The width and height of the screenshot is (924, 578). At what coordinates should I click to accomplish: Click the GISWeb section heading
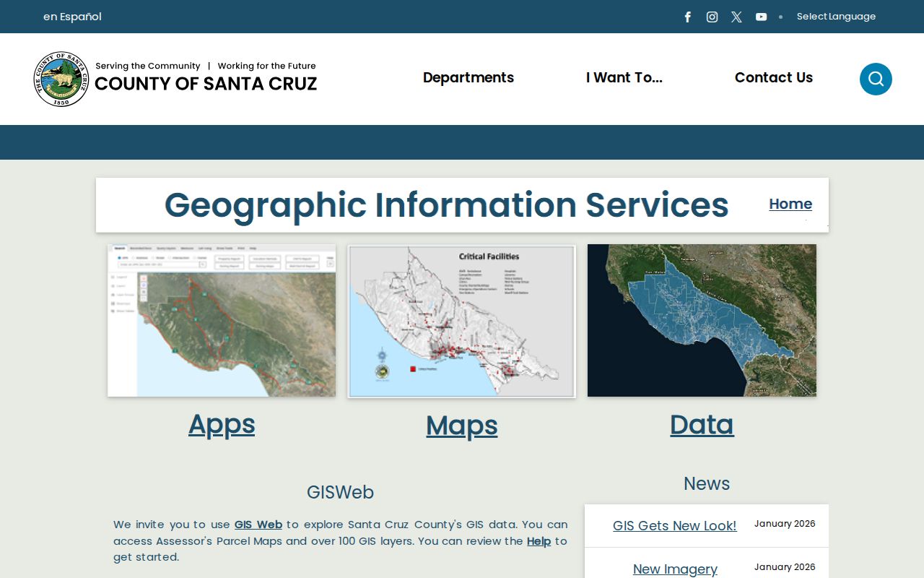point(340,492)
